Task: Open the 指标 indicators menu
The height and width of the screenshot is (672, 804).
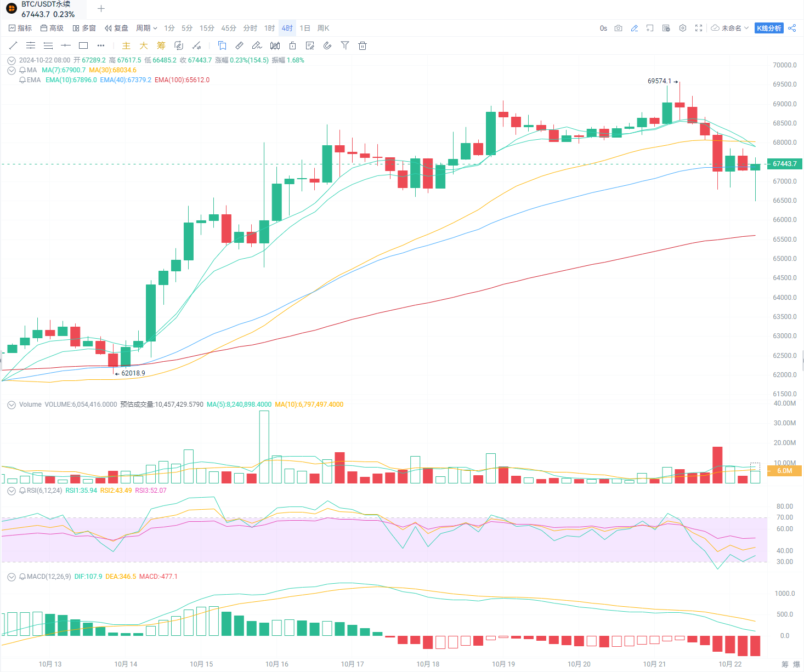Action: (x=20, y=28)
